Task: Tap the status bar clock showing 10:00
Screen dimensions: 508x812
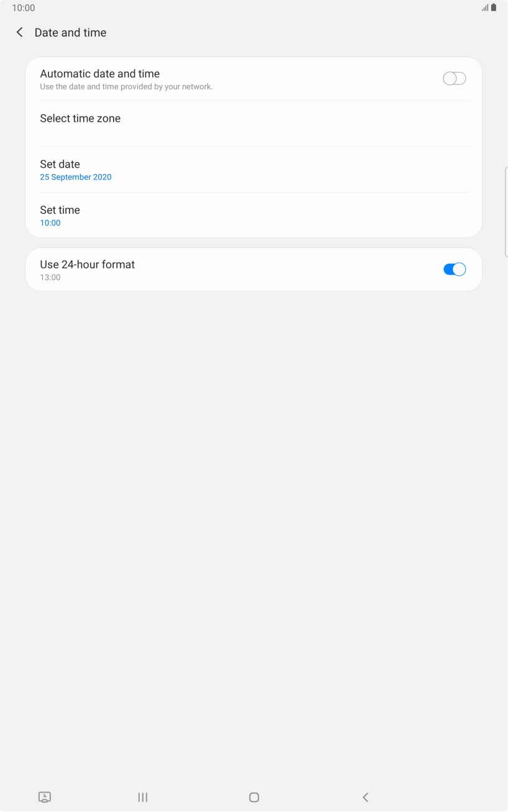Action: click(24, 8)
